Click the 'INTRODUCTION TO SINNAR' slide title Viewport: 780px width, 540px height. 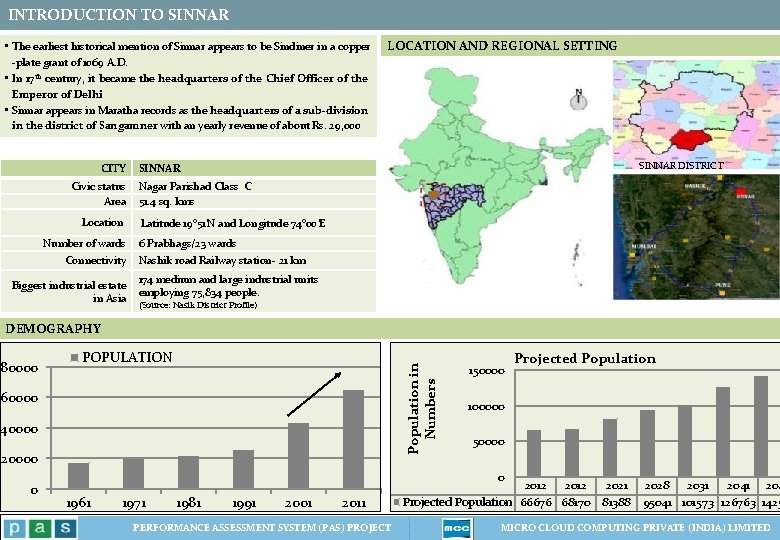click(118, 14)
